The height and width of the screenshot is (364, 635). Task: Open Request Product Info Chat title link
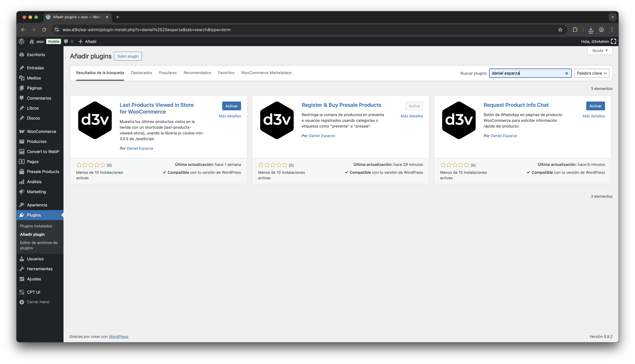pos(516,105)
